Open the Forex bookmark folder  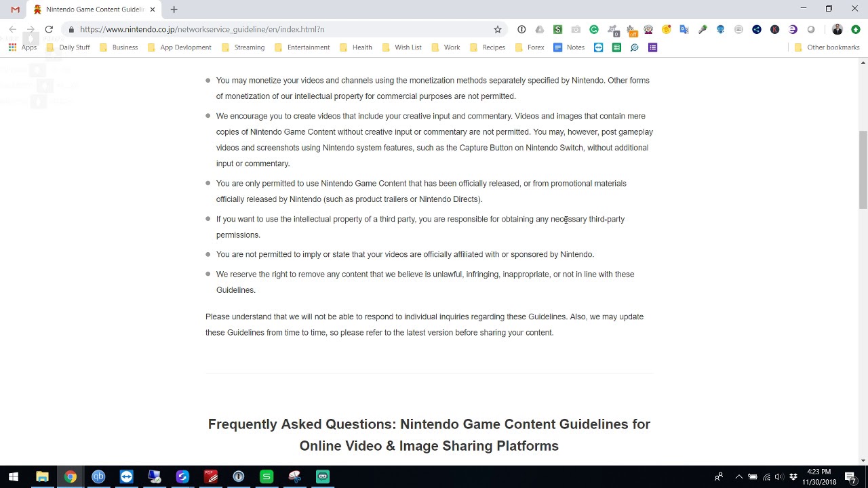(x=529, y=47)
